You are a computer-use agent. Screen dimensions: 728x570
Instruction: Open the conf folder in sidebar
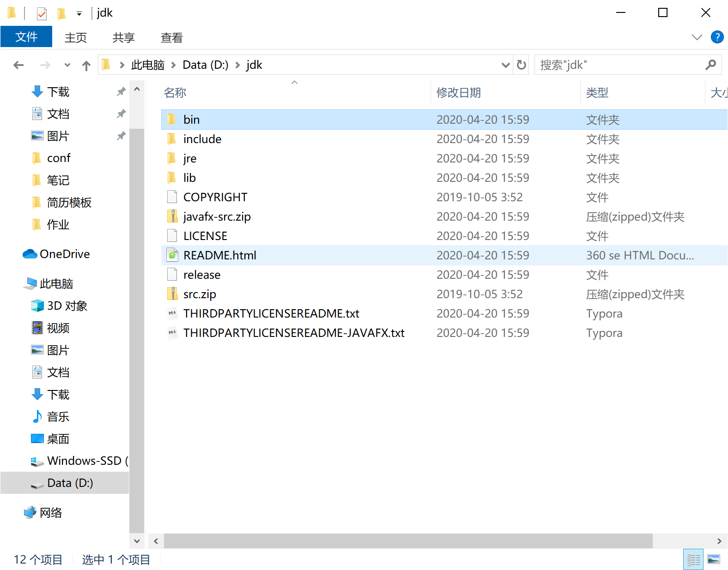[59, 158]
